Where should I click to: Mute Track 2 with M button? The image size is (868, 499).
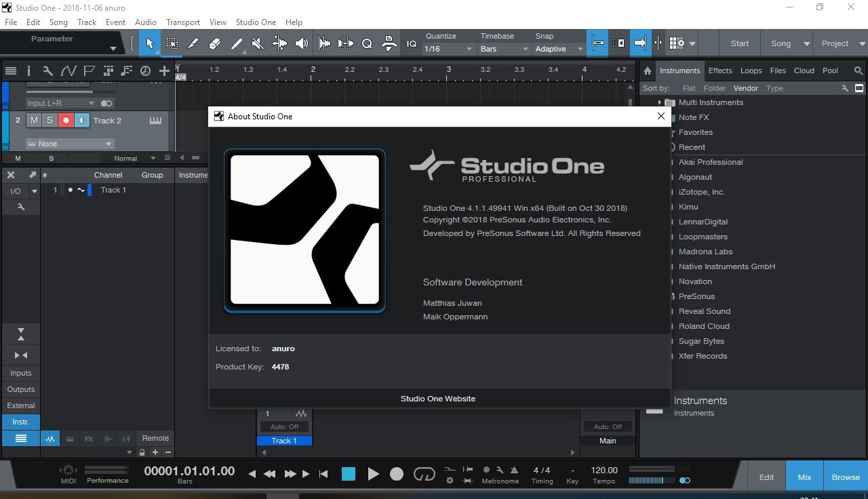point(34,120)
